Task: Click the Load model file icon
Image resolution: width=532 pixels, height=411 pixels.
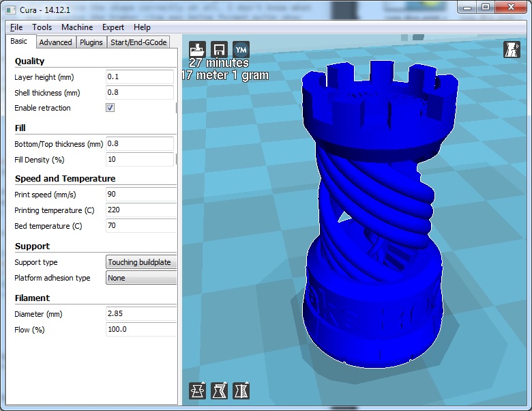Action: click(197, 50)
